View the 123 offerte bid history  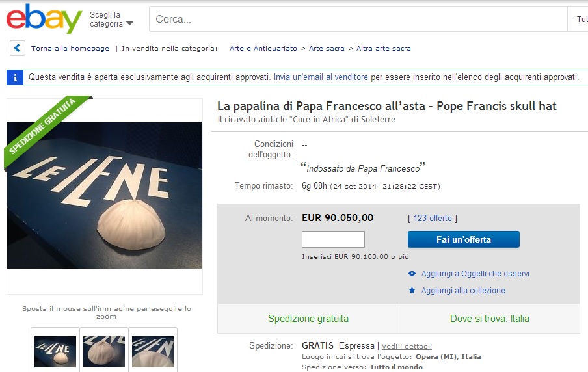tap(433, 219)
